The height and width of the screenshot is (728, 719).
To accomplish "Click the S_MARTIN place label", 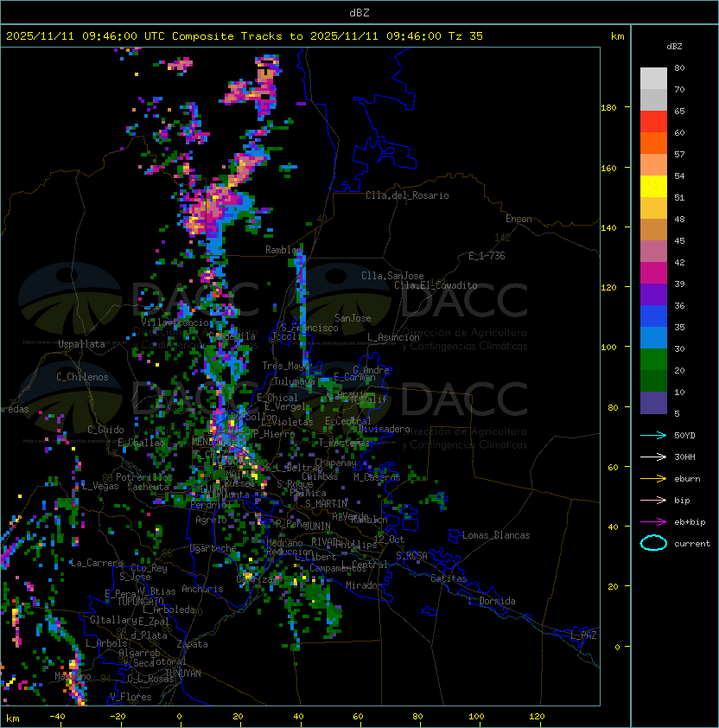I will [x=326, y=504].
